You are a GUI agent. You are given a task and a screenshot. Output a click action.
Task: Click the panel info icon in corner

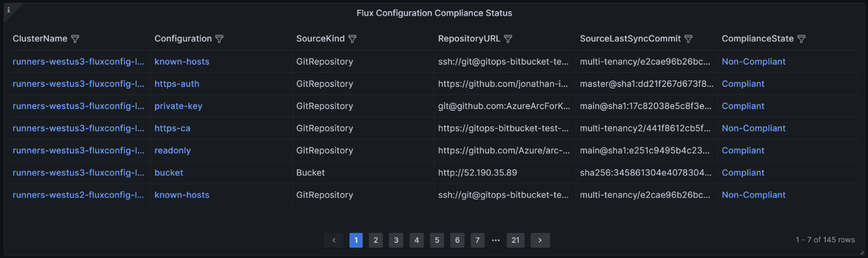pos(8,10)
